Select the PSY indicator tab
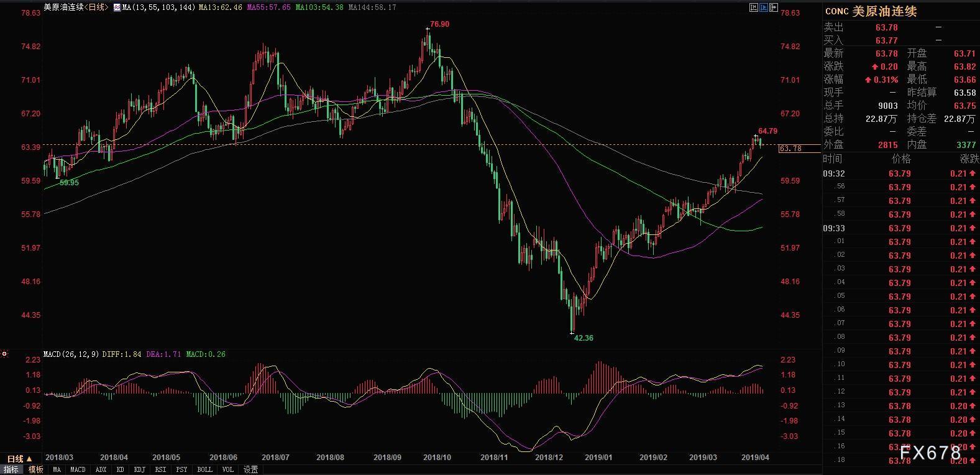The width and height of the screenshot is (980, 475). click(181, 470)
